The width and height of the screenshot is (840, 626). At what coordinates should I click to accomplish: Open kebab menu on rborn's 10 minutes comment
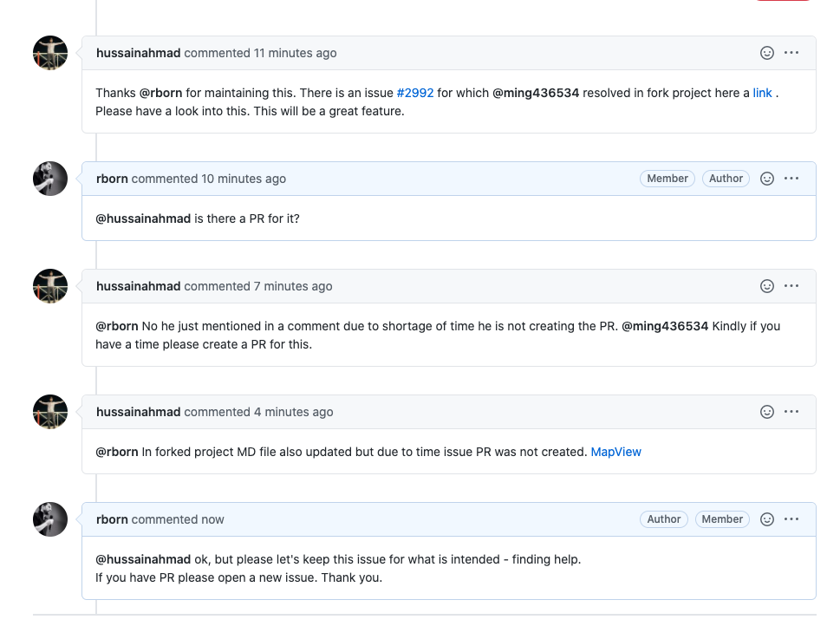tap(791, 179)
